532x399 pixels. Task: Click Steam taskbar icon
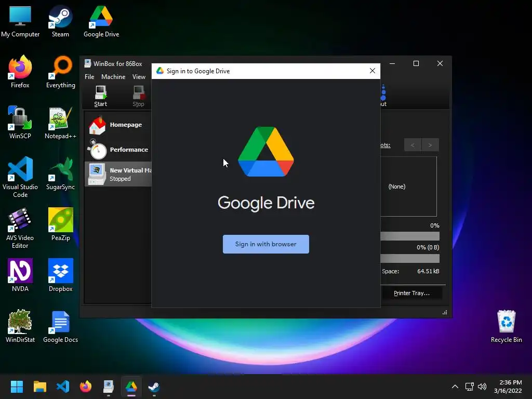pos(154,387)
